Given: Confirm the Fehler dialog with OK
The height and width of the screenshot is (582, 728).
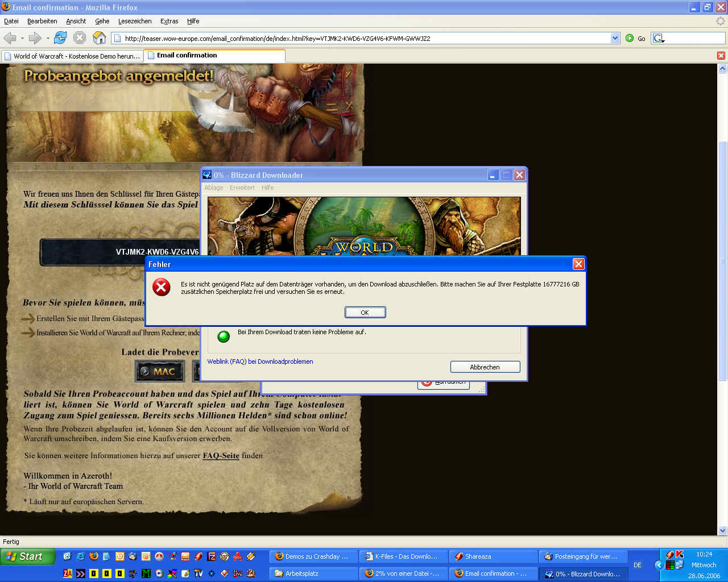Looking at the screenshot, I should click(x=365, y=312).
